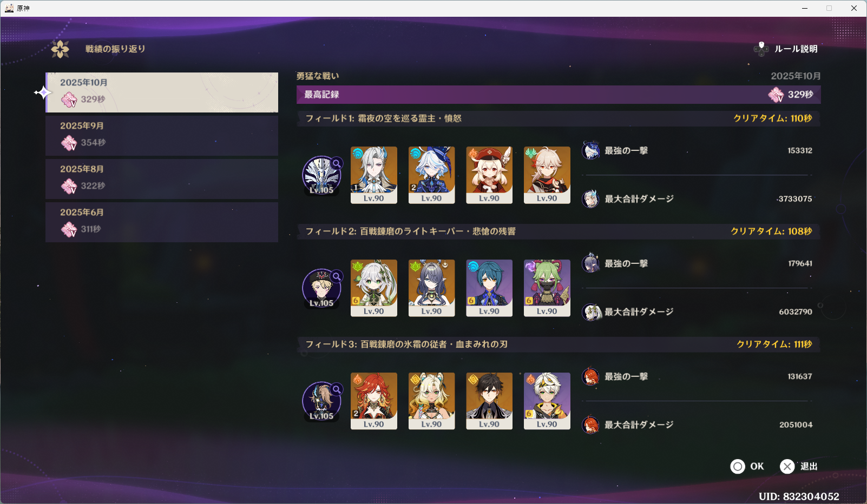The width and height of the screenshot is (867, 504).
Task: Click Field 1 最強の一撃 character avatar icon
Action: click(591, 150)
